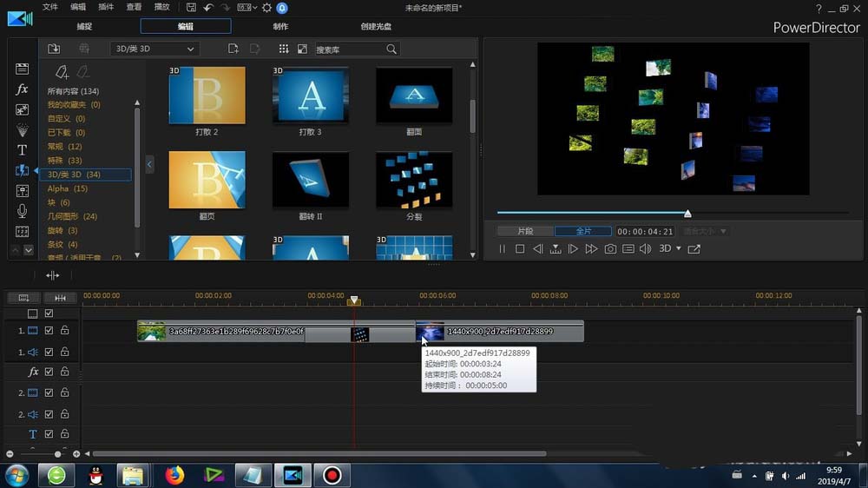Step to previous frame
The width and height of the screenshot is (868, 488).
(x=537, y=248)
